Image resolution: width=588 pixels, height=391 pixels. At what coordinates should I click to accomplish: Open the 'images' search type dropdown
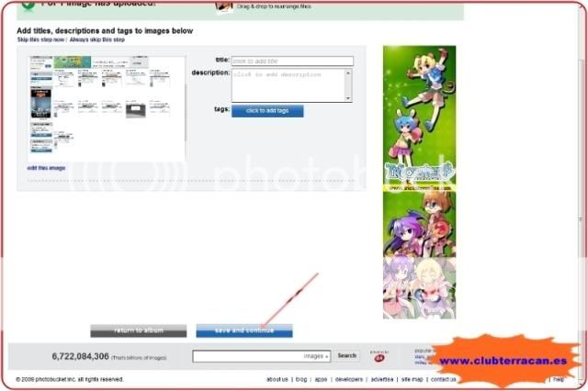pyautogui.click(x=316, y=356)
